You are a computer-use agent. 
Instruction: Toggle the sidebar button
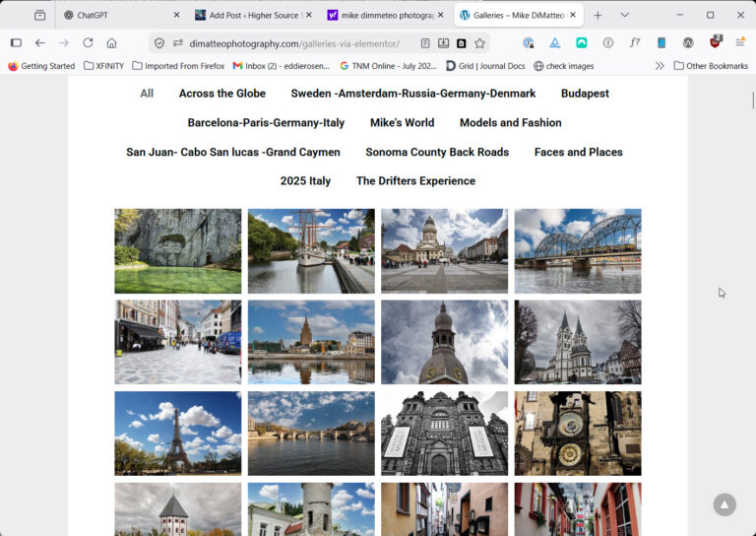coord(16,43)
